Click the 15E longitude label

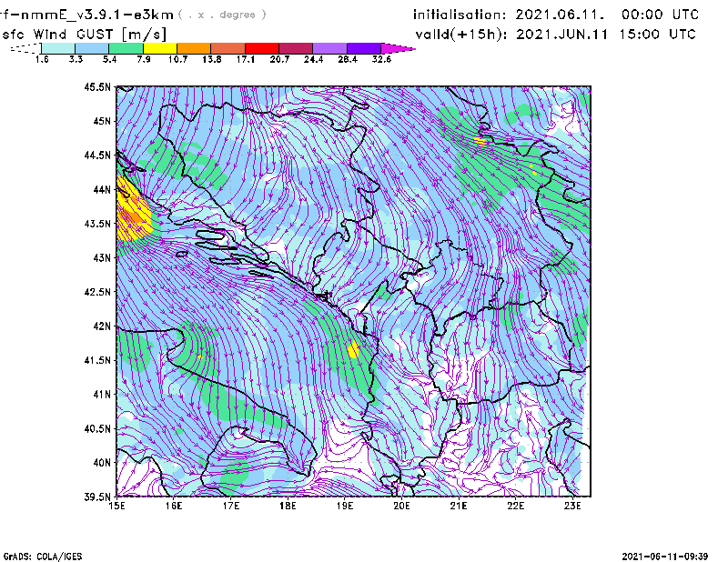tap(116, 506)
